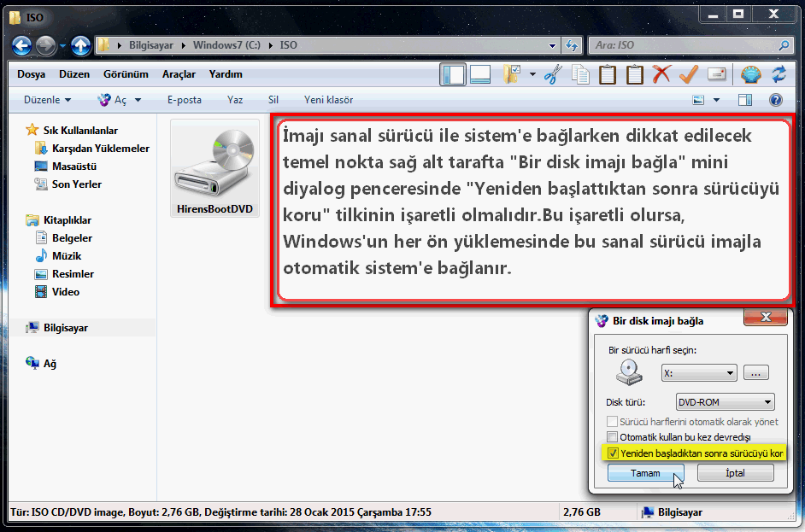
Task: Open the X: drive letter dropdown
Action: [x=699, y=373]
